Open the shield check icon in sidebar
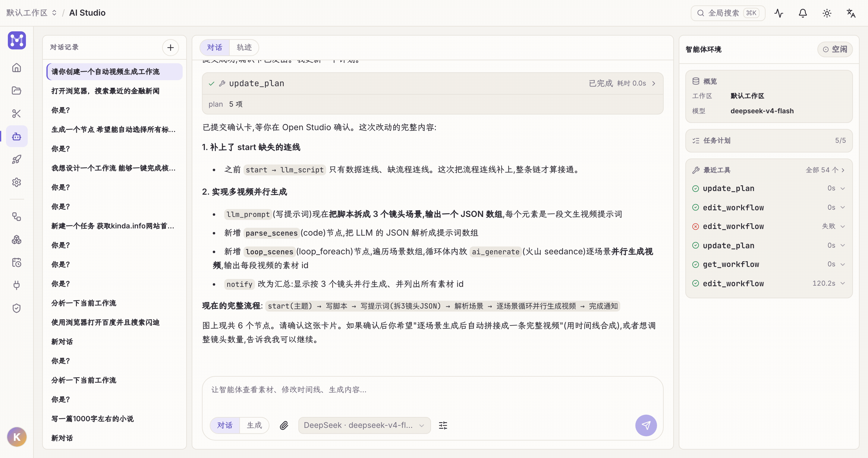868x458 pixels. 17,308
